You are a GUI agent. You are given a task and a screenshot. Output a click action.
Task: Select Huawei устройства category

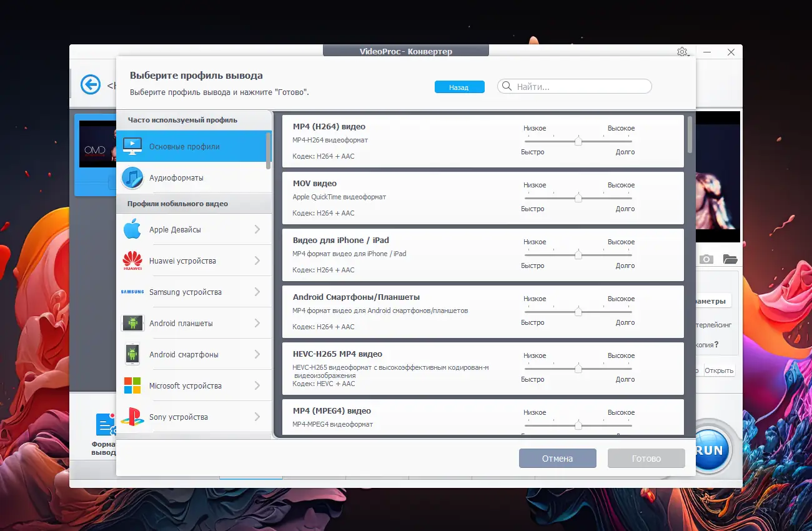(x=194, y=261)
